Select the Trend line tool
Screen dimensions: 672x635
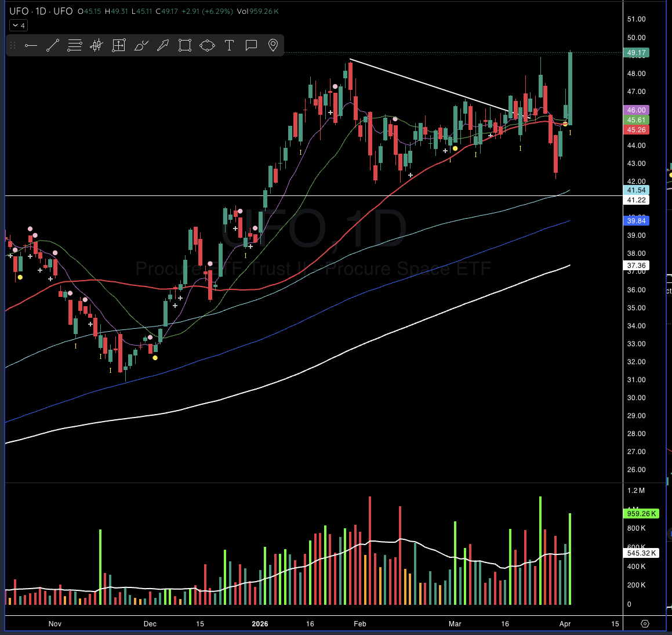pos(53,45)
